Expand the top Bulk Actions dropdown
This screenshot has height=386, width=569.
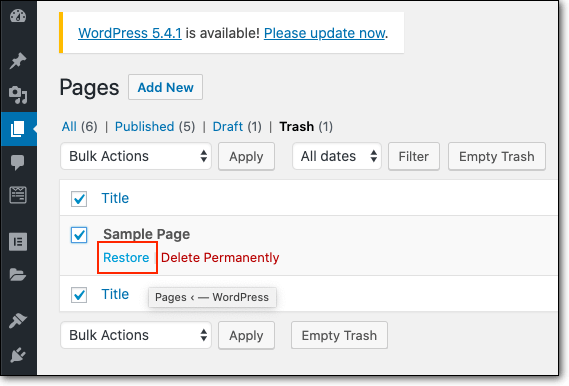[136, 156]
